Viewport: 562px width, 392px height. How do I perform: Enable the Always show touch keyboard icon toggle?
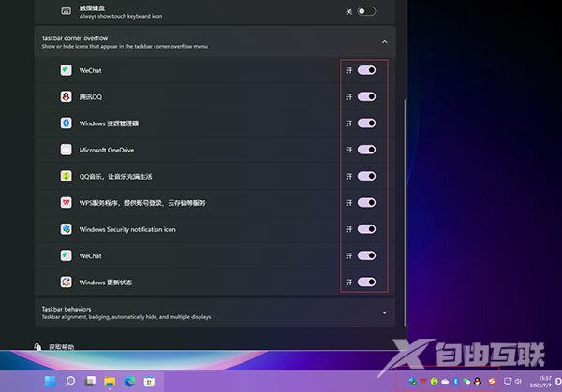[366, 11]
